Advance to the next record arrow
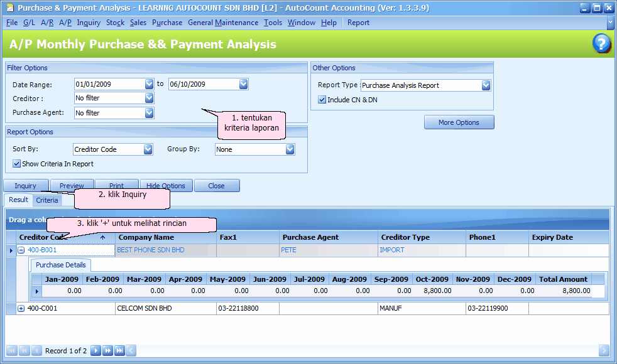This screenshot has width=617, height=364. pyautogui.click(x=96, y=351)
